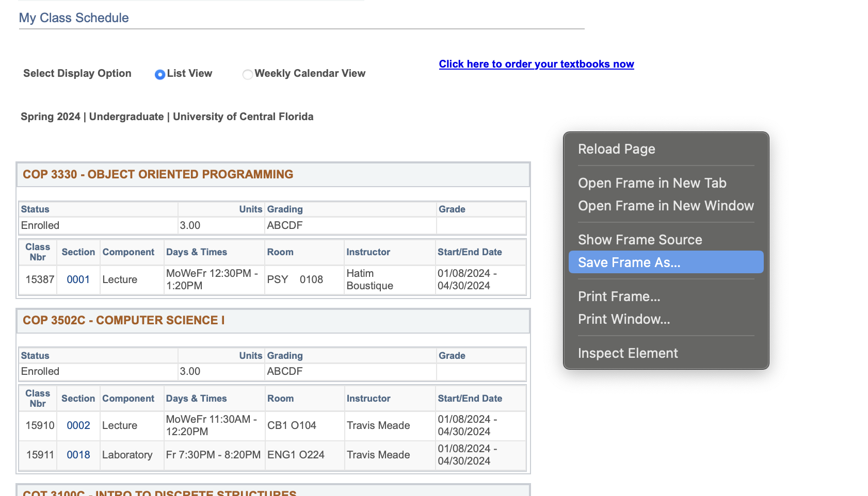Choose Print Frame from context menu
The width and height of the screenshot is (868, 496).
click(619, 296)
